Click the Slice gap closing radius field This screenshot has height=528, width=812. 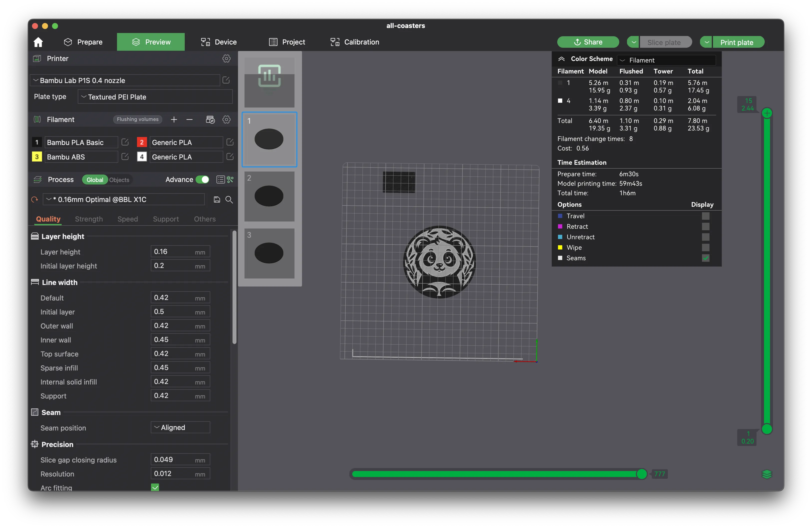click(x=180, y=460)
